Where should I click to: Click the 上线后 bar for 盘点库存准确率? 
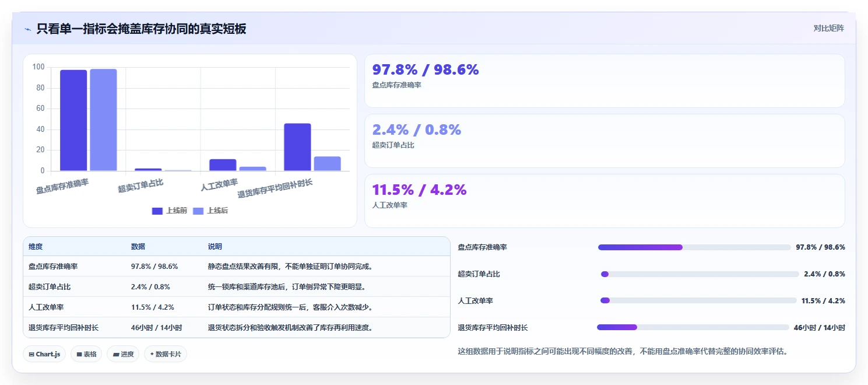pyautogui.click(x=103, y=120)
